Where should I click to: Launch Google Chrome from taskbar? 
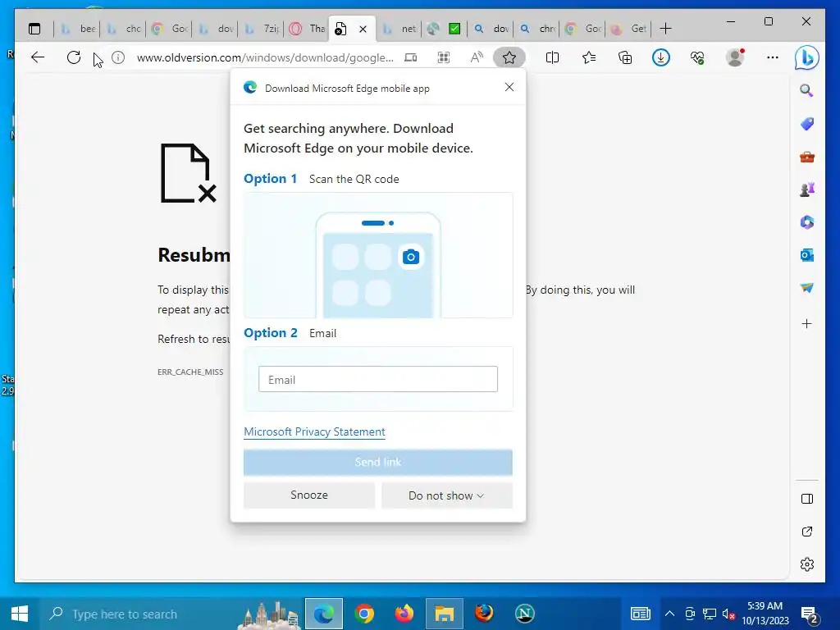pos(363,614)
